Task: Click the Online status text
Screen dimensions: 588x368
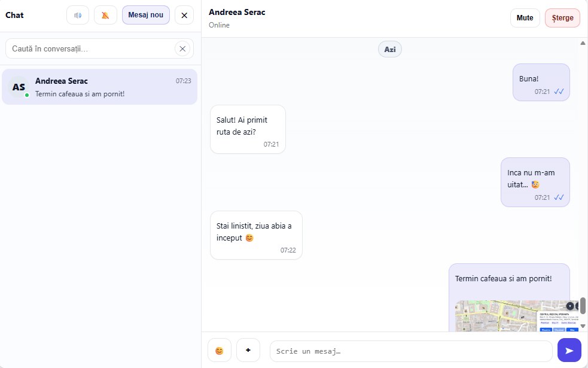Action: 219,25
